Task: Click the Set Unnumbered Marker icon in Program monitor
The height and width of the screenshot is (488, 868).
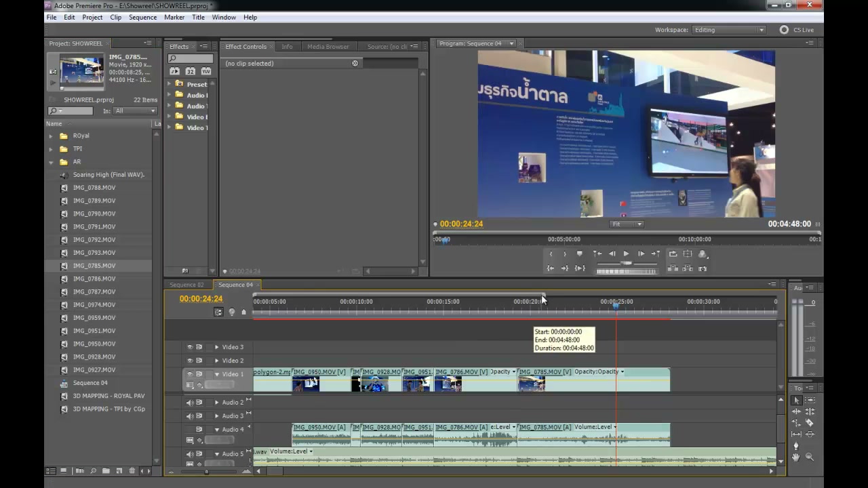Action: (579, 254)
